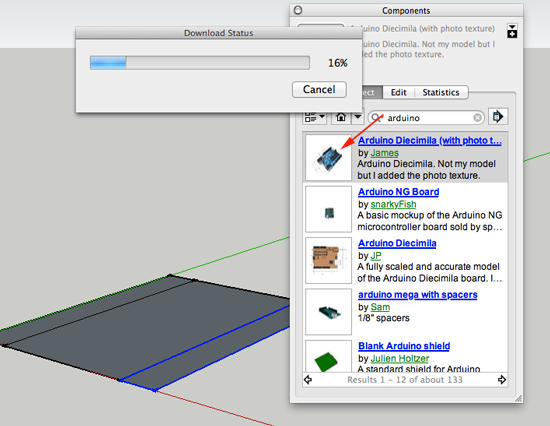The image size is (550, 426).
Task: Click the download progress bar
Action: point(200,63)
